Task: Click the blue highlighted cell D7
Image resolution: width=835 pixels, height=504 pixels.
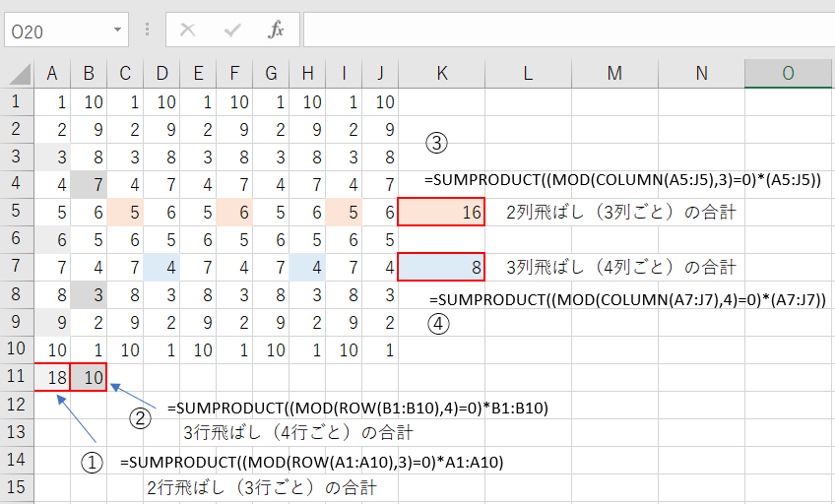Action: [161, 267]
